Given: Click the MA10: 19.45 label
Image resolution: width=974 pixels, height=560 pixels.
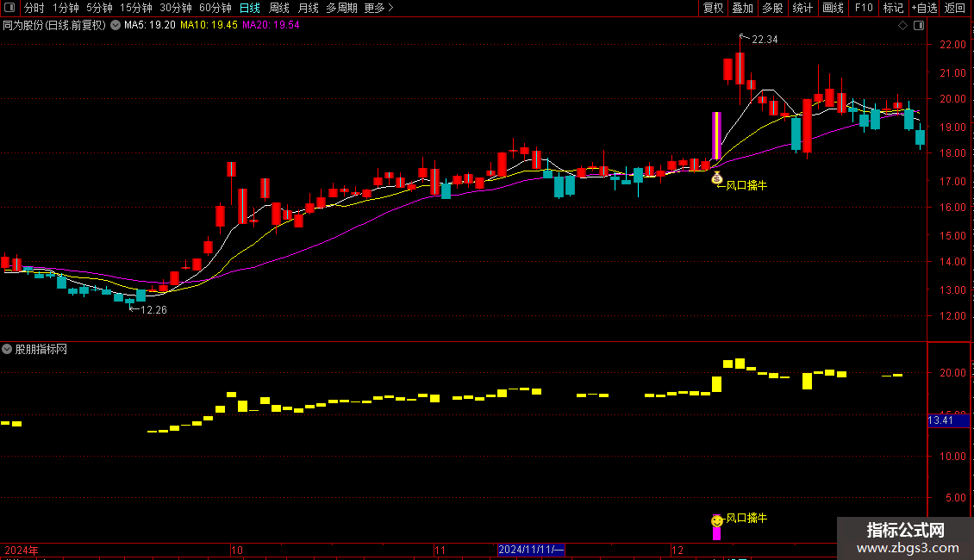Looking at the screenshot, I should tap(209, 25).
